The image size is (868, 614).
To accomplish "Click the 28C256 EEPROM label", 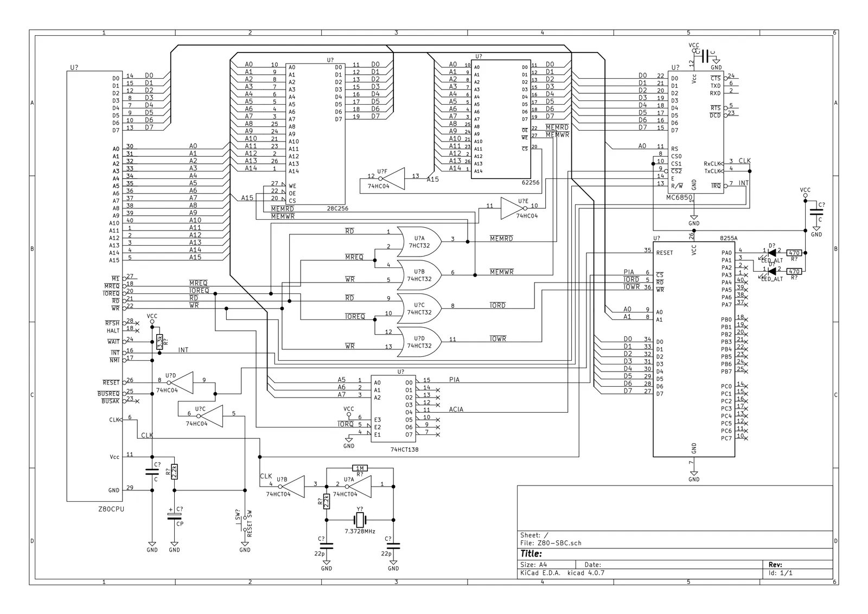I will coord(336,208).
